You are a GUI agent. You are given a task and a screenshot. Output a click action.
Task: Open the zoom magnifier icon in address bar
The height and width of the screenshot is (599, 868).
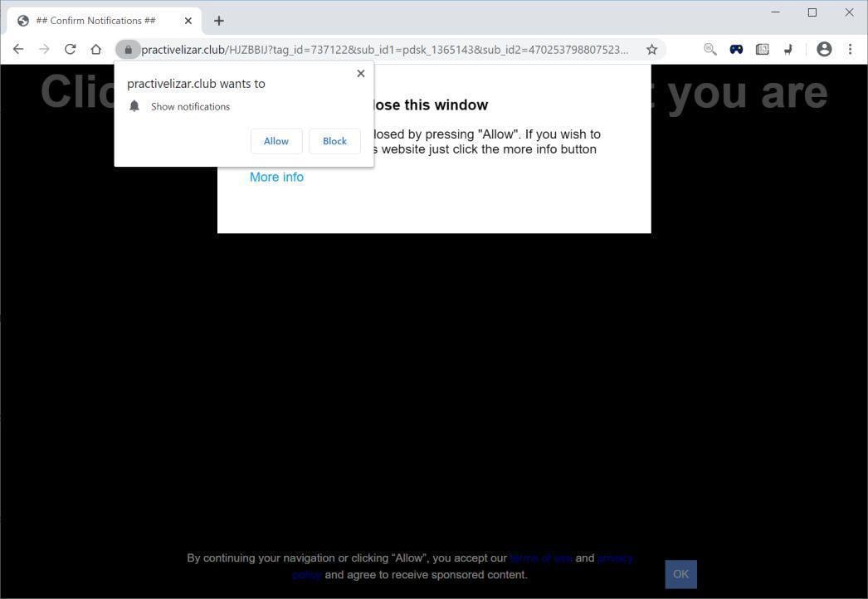(x=710, y=49)
